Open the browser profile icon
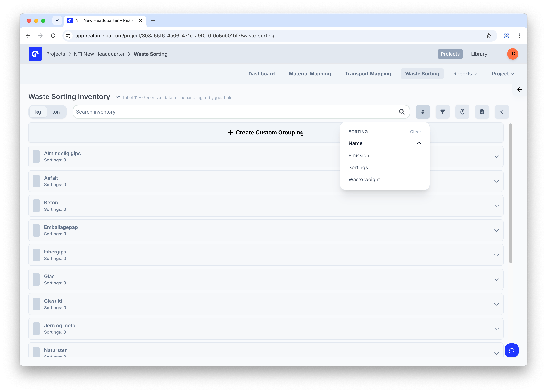Image resolution: width=547 pixels, height=392 pixels. (x=506, y=36)
